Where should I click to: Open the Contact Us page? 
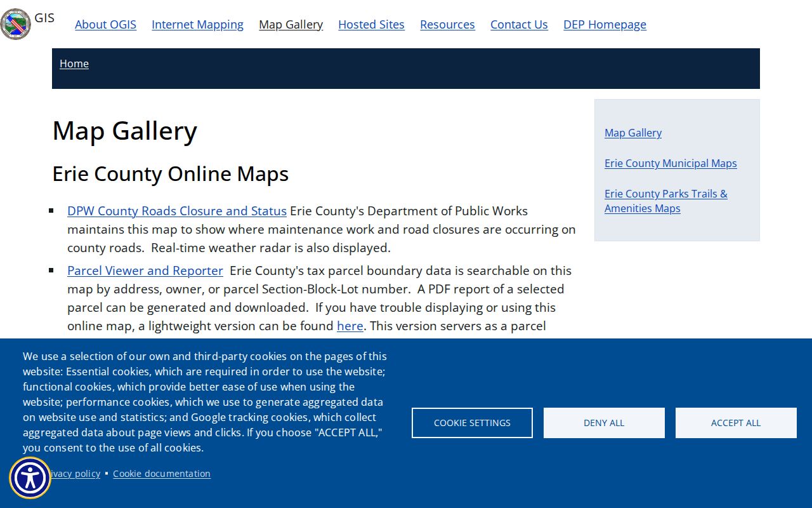point(519,24)
